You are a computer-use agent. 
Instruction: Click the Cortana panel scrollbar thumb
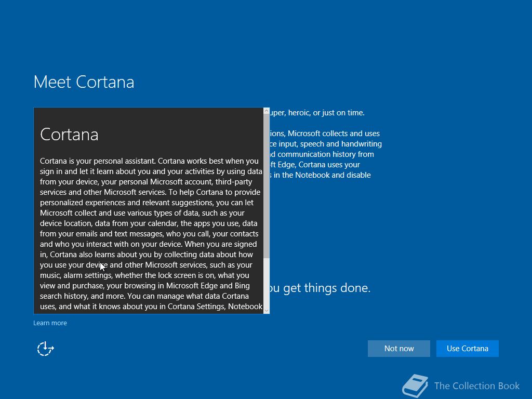pos(267,186)
